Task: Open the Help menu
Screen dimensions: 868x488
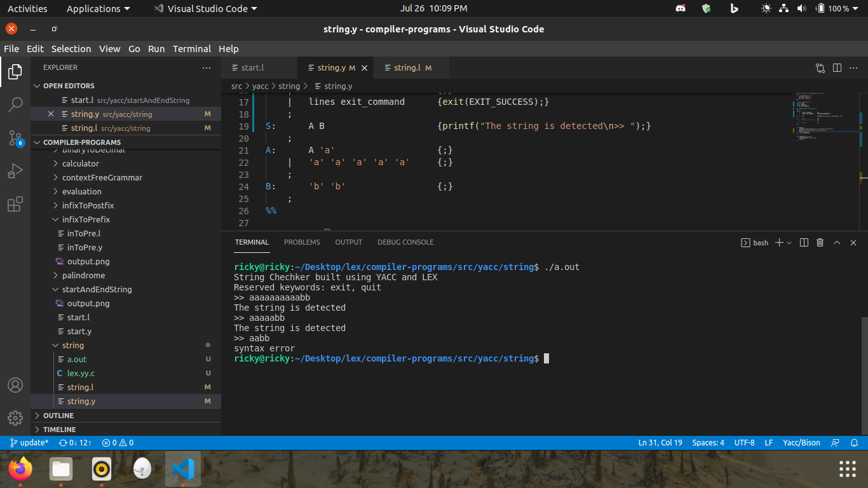Action: 228,49
